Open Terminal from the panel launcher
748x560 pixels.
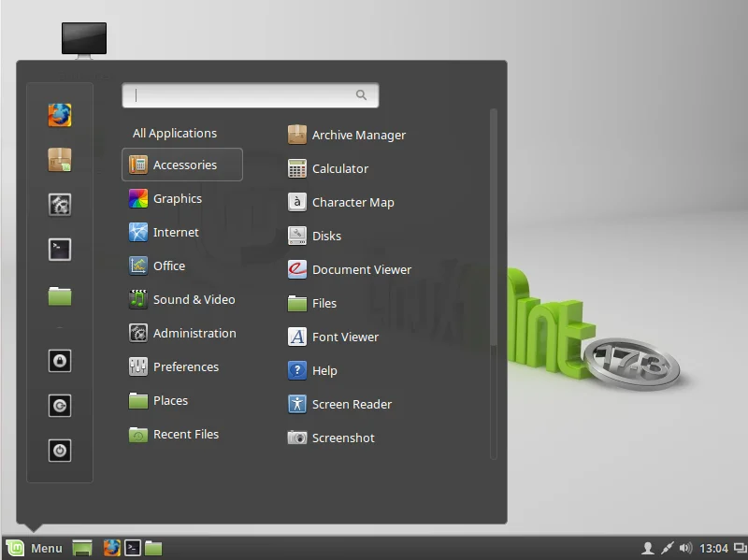click(x=133, y=548)
